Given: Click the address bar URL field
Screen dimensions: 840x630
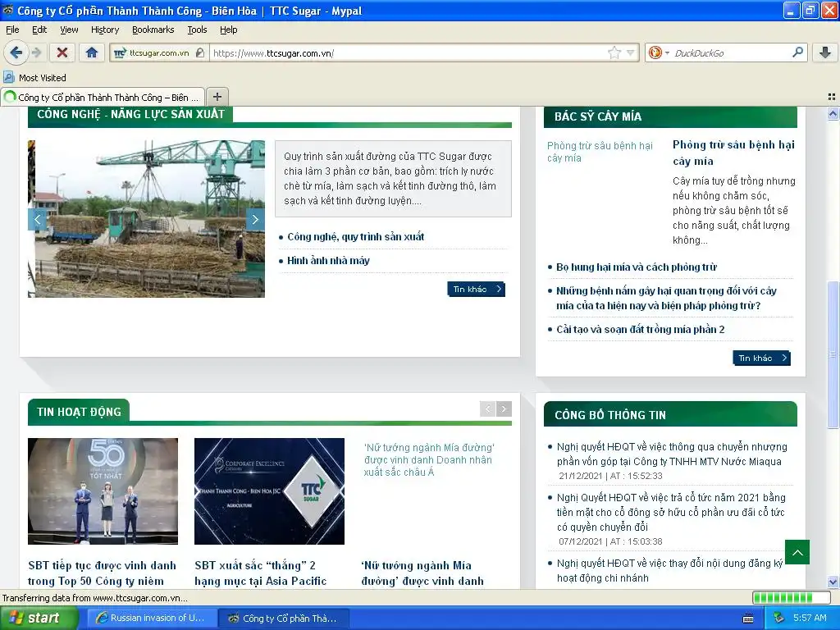Looking at the screenshot, I should pyautogui.click(x=407, y=52).
